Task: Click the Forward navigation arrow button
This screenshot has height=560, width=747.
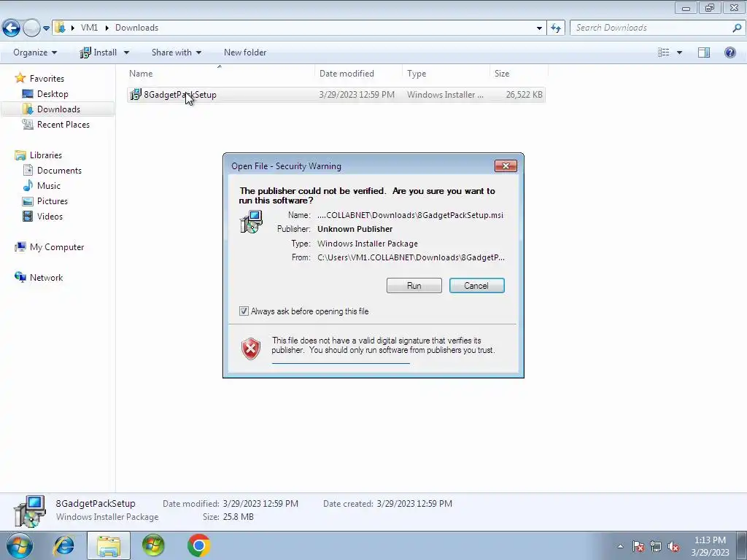Action: [x=31, y=28]
